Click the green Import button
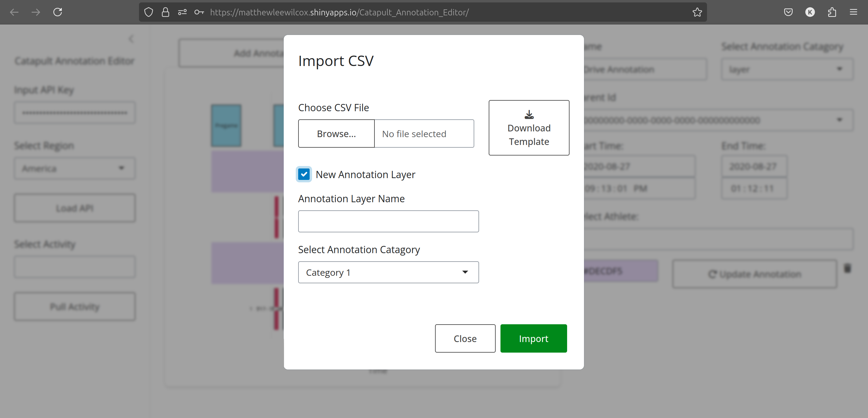The height and width of the screenshot is (418, 868). 533,338
